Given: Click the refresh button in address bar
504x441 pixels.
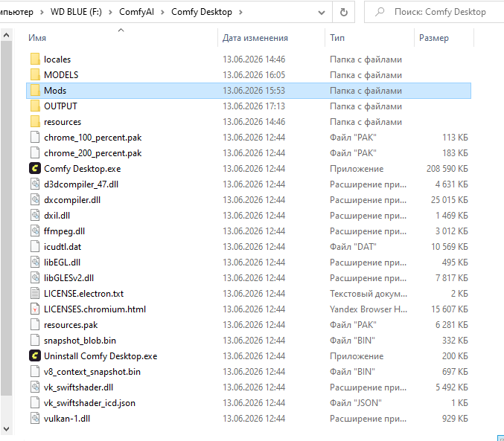Looking at the screenshot, I should tap(344, 12).
